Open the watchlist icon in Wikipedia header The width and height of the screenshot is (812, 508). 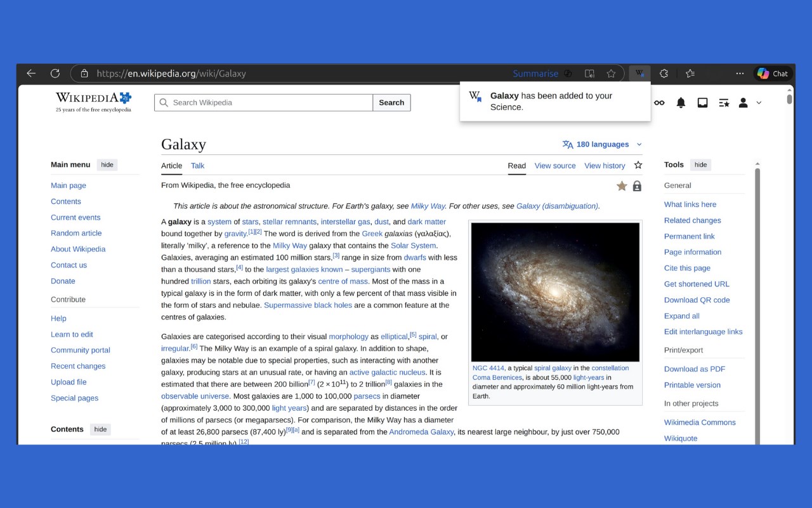[x=724, y=103]
